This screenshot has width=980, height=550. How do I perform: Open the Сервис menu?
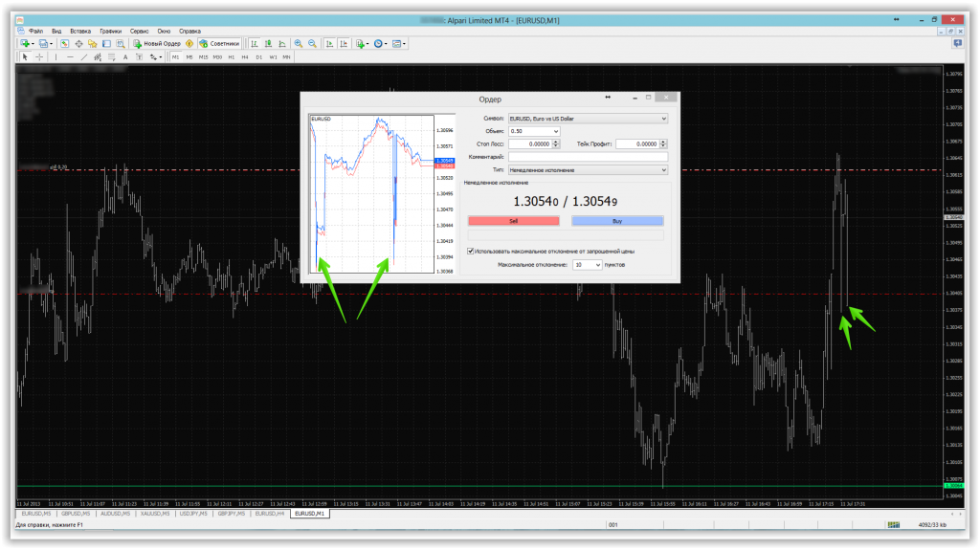click(141, 32)
